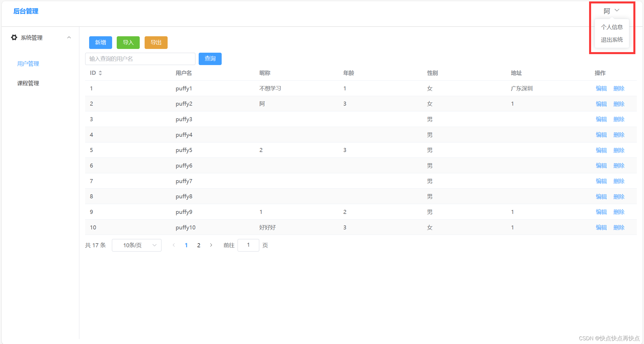Click the 阿 nickname in puffy2 row
Image resolution: width=644 pixels, height=344 pixels.
pos(262,104)
